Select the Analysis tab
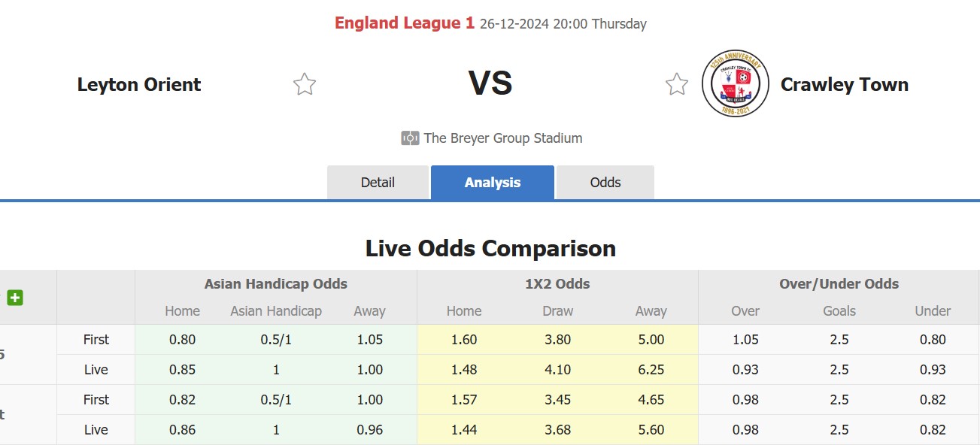Viewport: 980px width, 445px height. point(493,183)
